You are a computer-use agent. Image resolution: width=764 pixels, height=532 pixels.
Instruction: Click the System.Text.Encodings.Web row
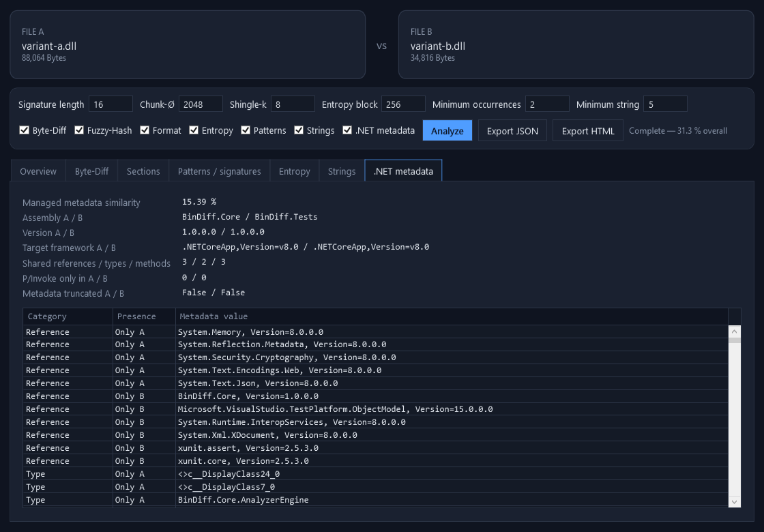coord(375,370)
